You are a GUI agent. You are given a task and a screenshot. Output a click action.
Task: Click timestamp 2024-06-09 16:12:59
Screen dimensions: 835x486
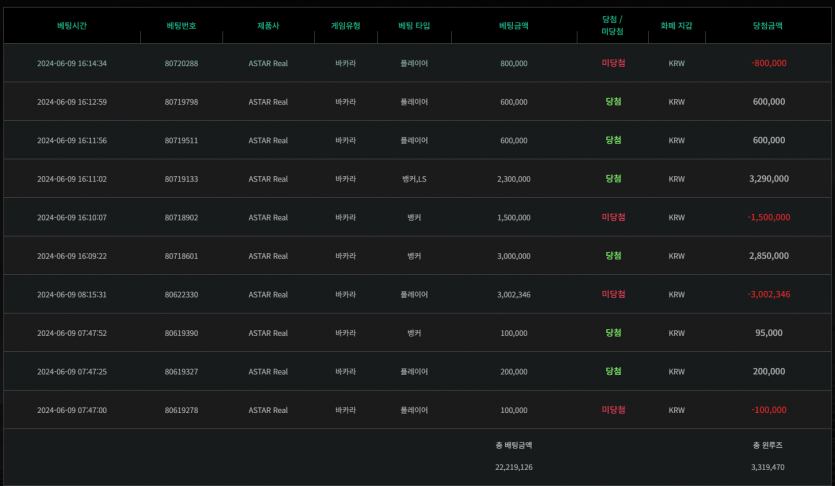[x=72, y=102]
